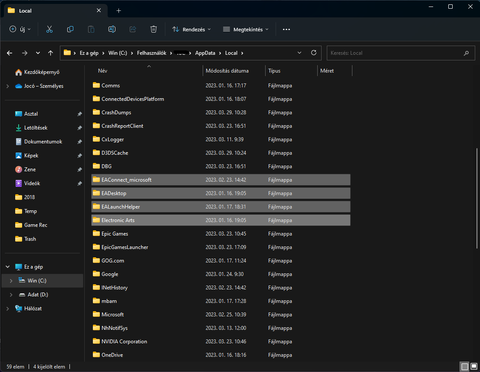Select the 2018 folder in sidebar
Viewport: 480px width, 372px height.
[25, 197]
